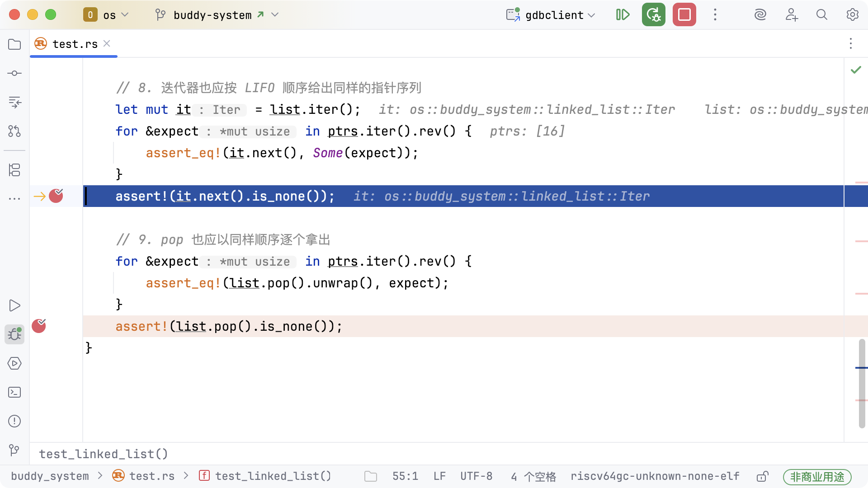This screenshot has height=488, width=868.
Task: Click the editor vertical scrollbar thumb
Action: tap(862, 383)
